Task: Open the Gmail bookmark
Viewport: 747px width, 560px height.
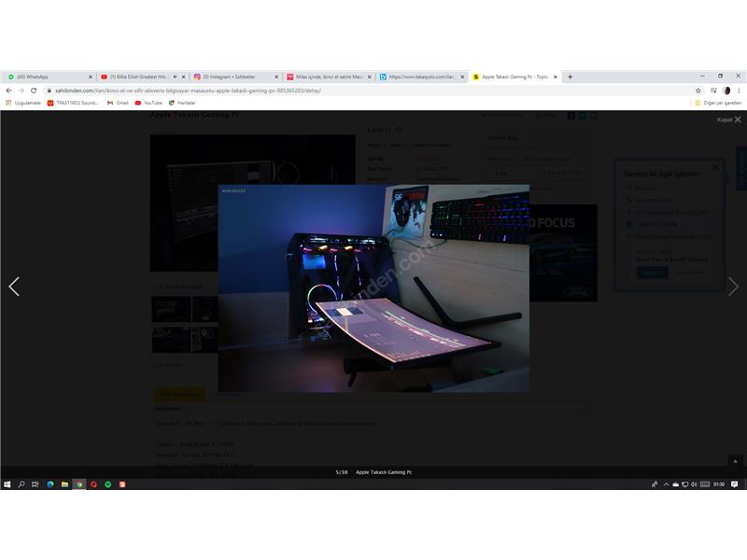Action: pyautogui.click(x=118, y=103)
